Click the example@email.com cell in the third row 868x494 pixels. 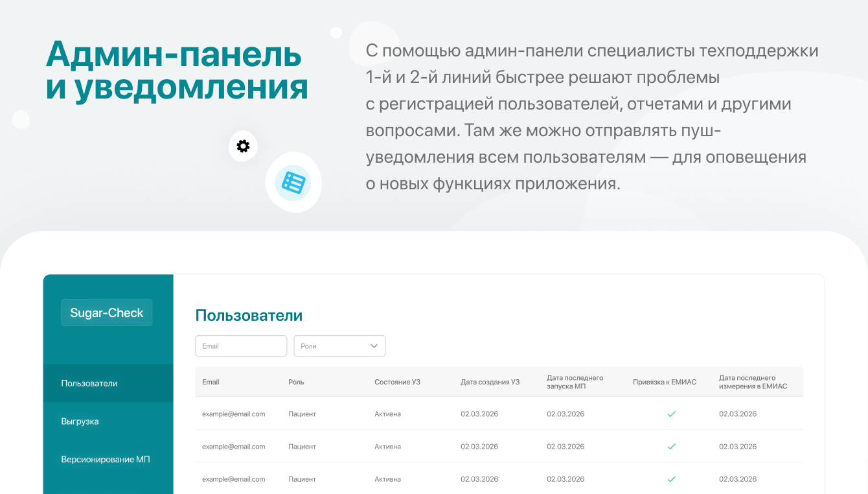coord(233,479)
